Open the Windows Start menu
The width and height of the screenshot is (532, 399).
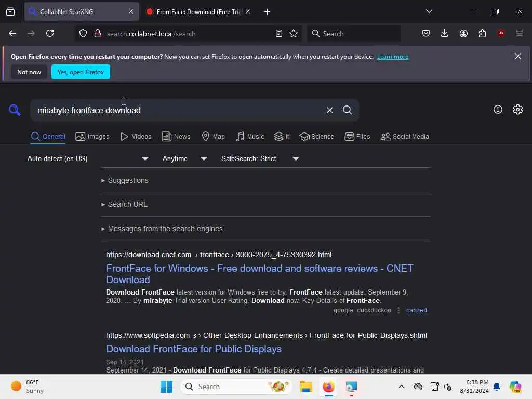pos(166,387)
